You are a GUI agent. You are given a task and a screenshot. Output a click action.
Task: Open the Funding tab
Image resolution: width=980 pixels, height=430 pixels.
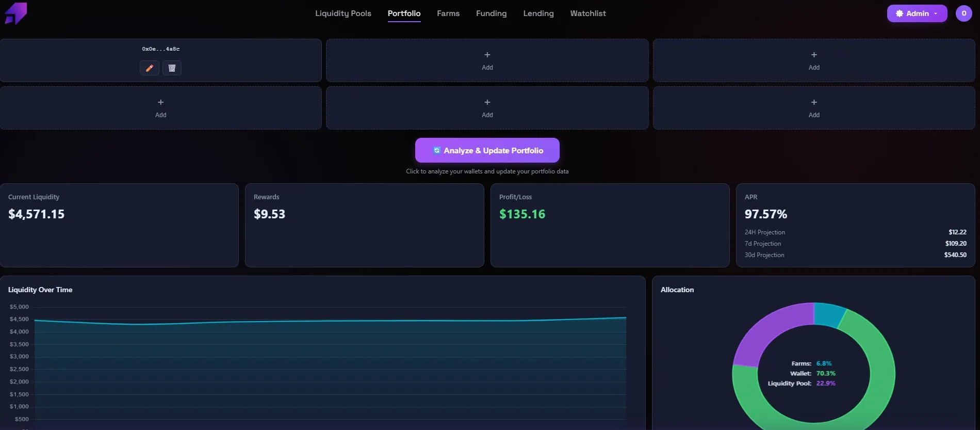pyautogui.click(x=492, y=13)
